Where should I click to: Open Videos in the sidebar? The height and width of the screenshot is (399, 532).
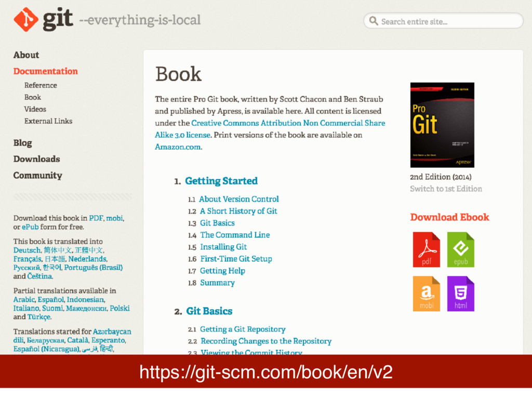click(x=35, y=109)
